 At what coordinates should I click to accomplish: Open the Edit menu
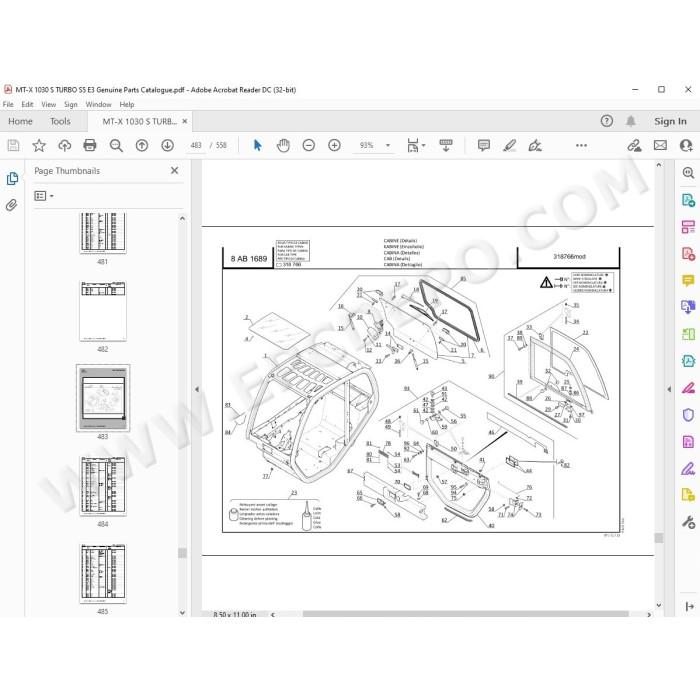[27, 104]
